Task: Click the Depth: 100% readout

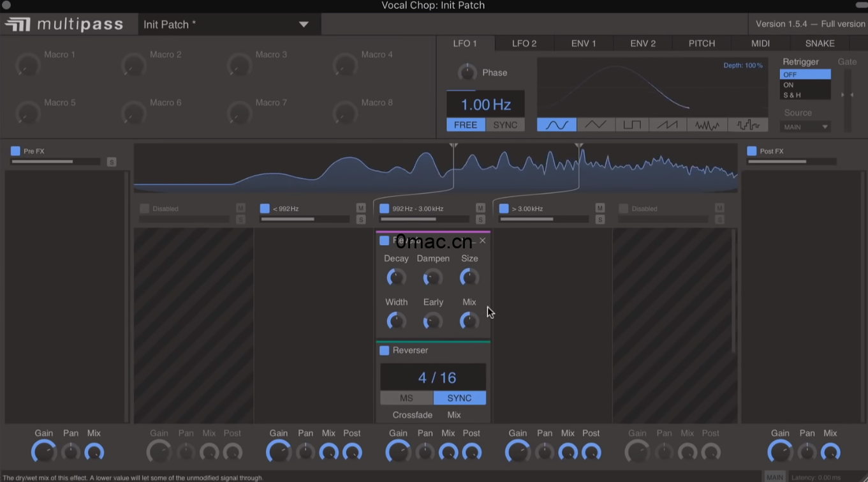Action: pos(743,66)
